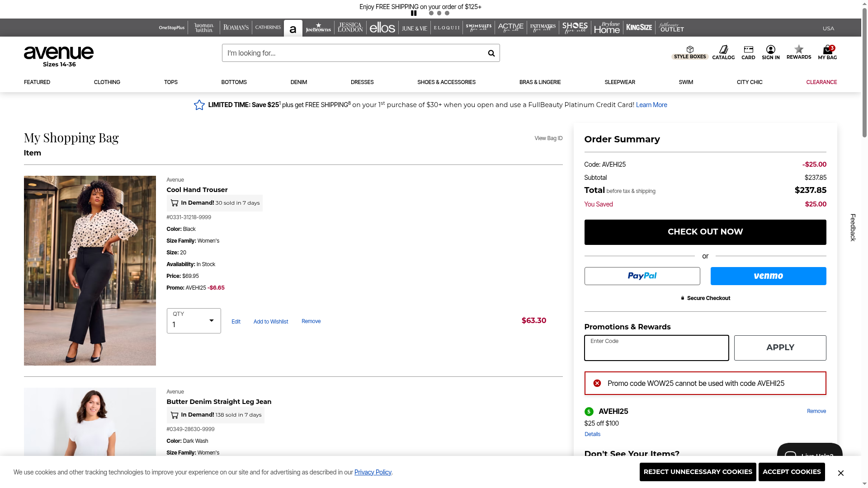This screenshot has width=868, height=488.
Task: Reject unnecessary cookies
Action: point(698,472)
